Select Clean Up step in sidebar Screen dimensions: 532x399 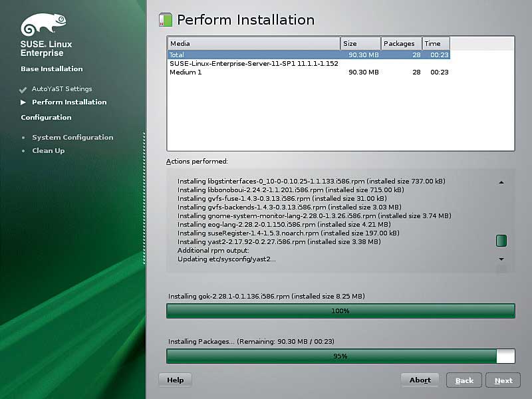click(48, 151)
